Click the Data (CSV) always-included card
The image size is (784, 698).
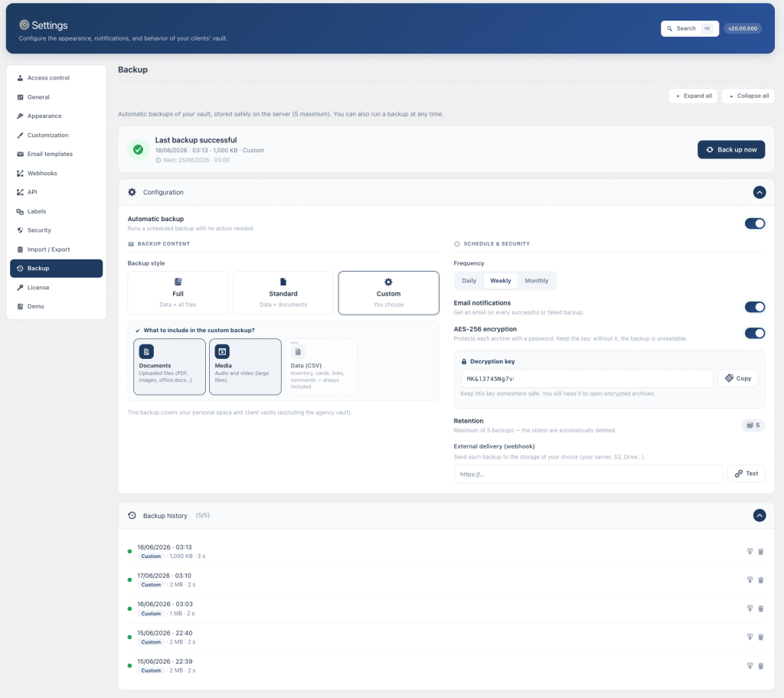(321, 367)
